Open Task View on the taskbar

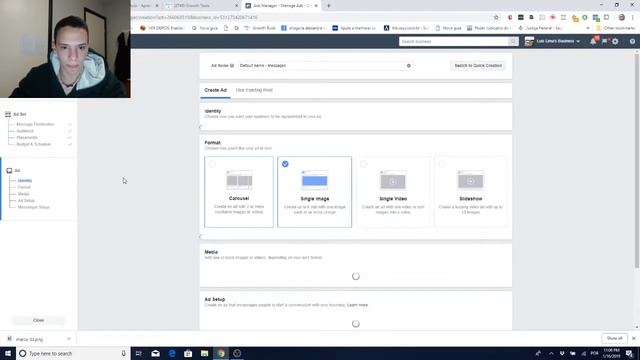(139, 353)
